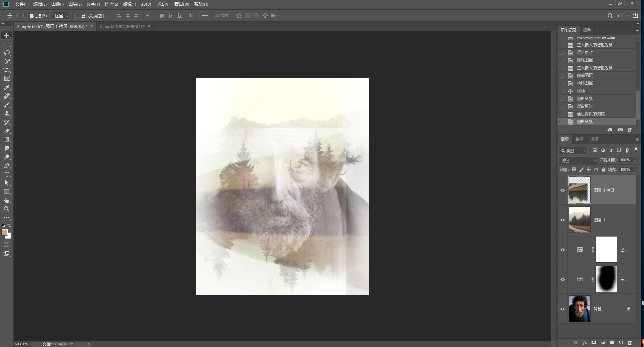
Task: Add a layer mask icon
Action: pos(594,343)
